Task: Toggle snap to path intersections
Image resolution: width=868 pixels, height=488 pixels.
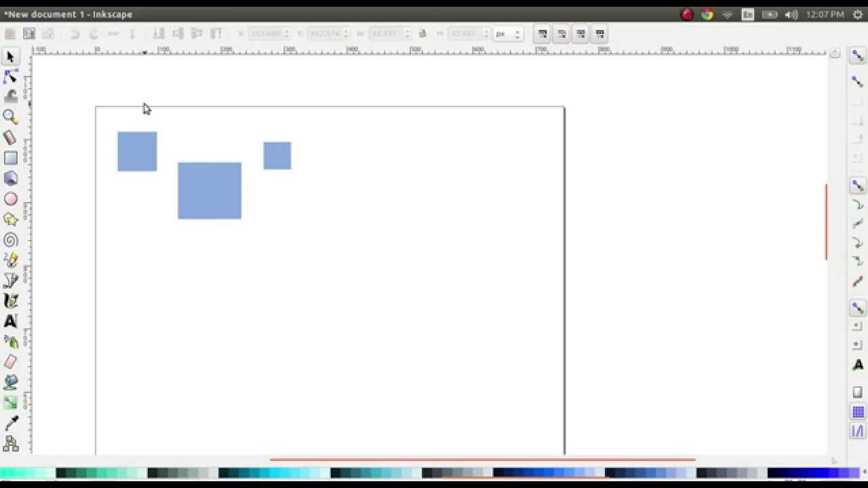Action: point(858,224)
